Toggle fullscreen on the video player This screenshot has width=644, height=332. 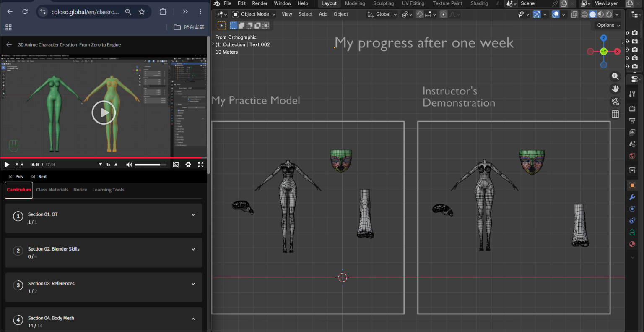click(x=201, y=165)
